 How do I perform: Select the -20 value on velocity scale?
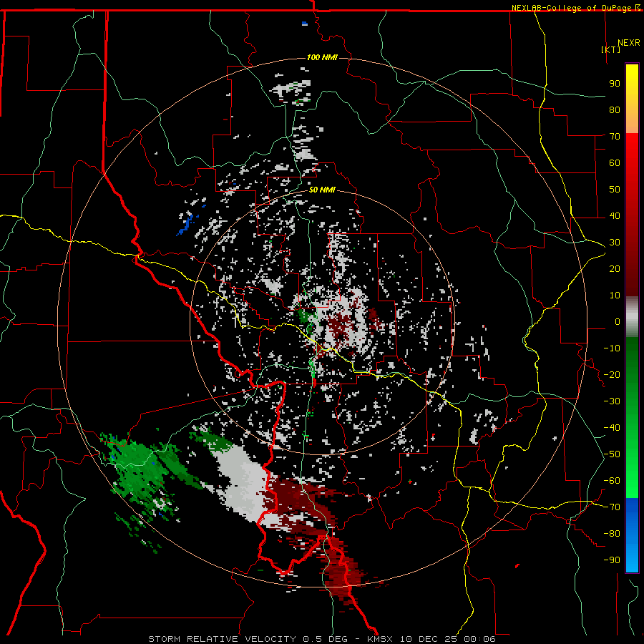point(612,374)
